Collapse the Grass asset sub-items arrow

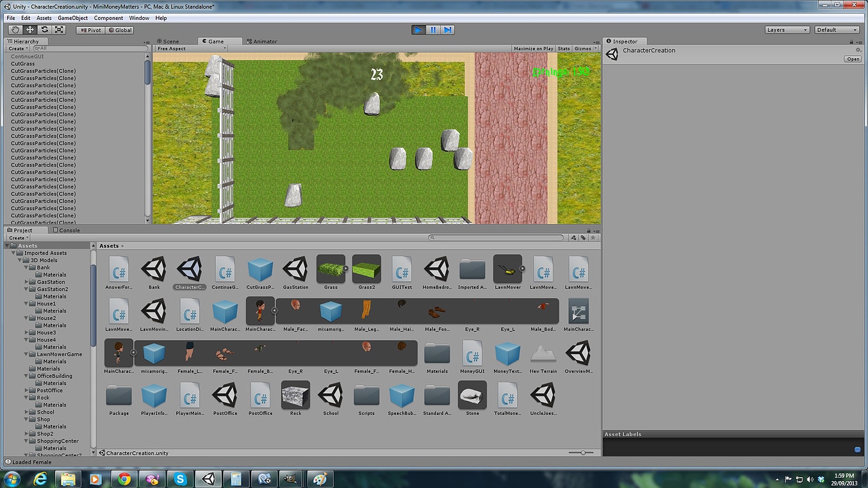(346, 268)
